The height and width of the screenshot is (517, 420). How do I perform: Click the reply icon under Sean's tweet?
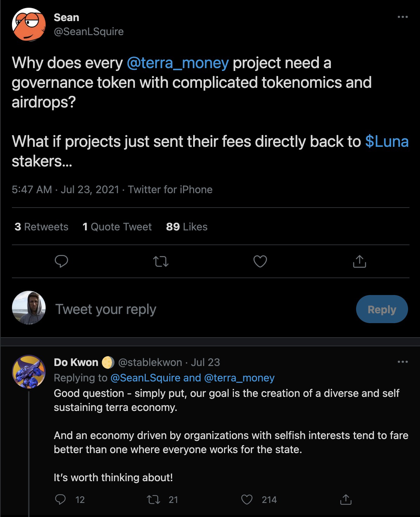(61, 261)
